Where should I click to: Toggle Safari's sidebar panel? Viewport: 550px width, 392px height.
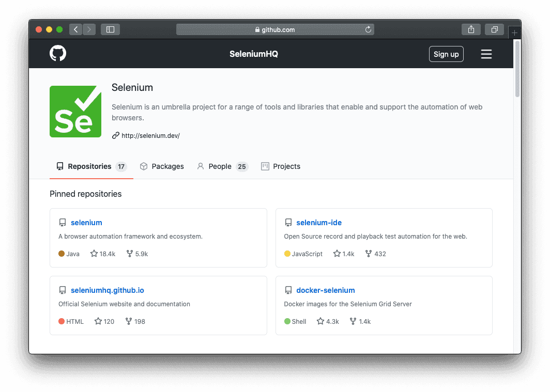(x=110, y=30)
